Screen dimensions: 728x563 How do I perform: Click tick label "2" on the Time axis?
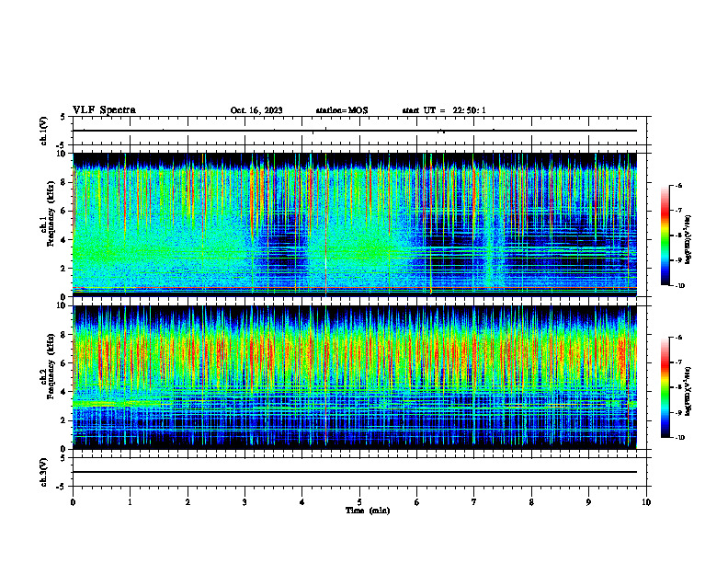point(188,502)
